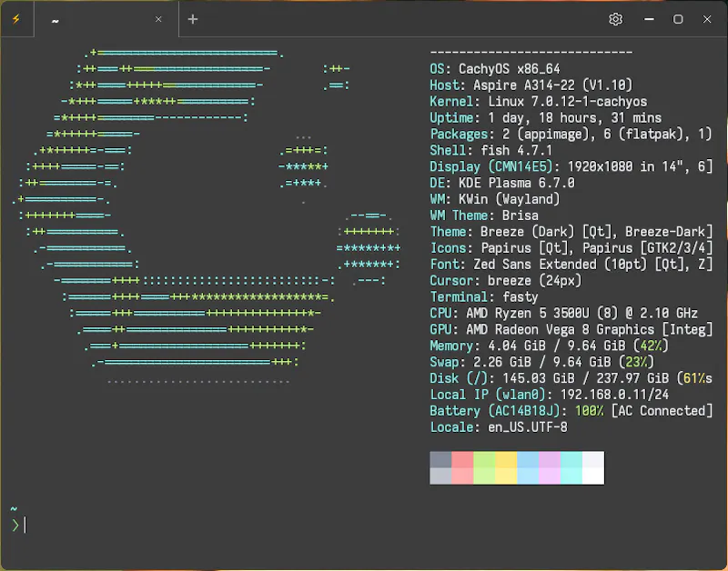This screenshot has height=571, width=728.
Task: Click the 'DE: KDE Plasma 6.7.0' line
Action: coord(502,183)
